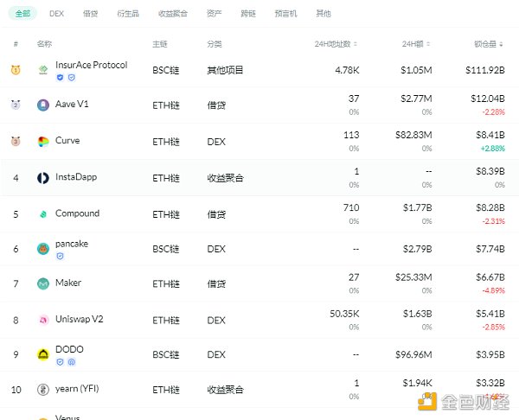Click the $111.92B locked value cell
The image size is (519, 420).
pos(485,70)
